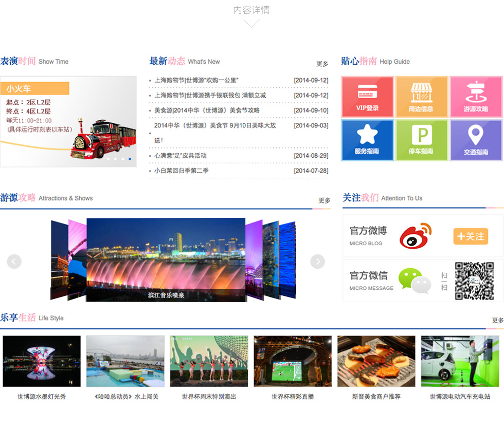Show previous attraction with left arrow
The image size is (504, 430).
click(x=14, y=261)
